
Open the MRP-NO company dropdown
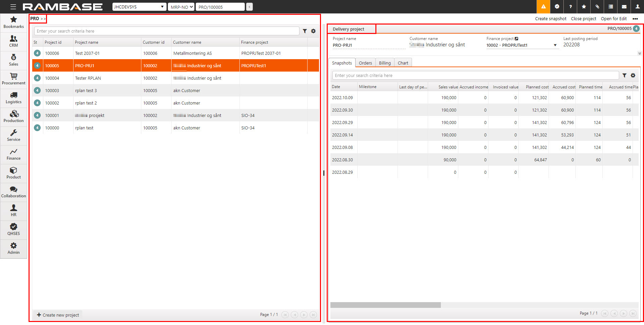click(x=181, y=7)
